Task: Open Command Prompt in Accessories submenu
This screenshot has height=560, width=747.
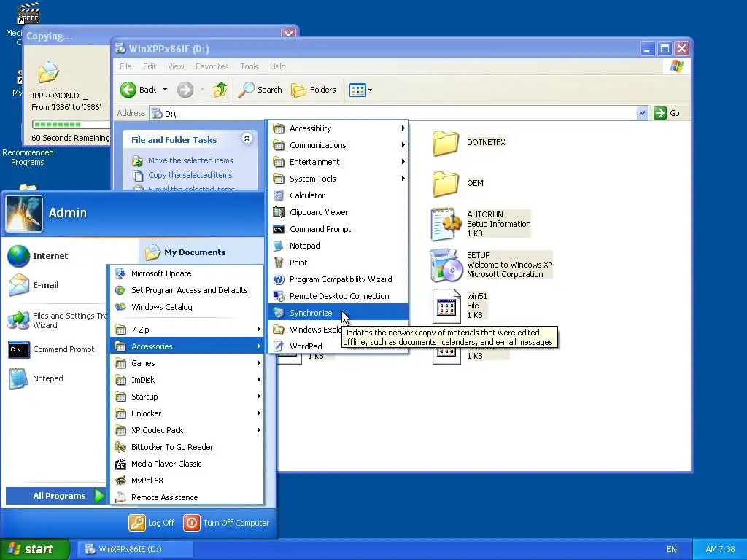Action: 338,229
